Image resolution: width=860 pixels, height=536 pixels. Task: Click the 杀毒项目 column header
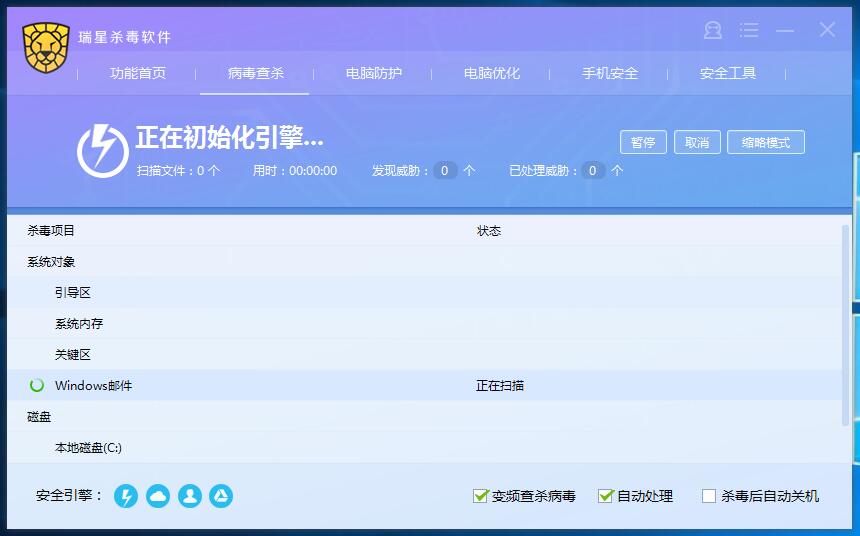coord(51,230)
